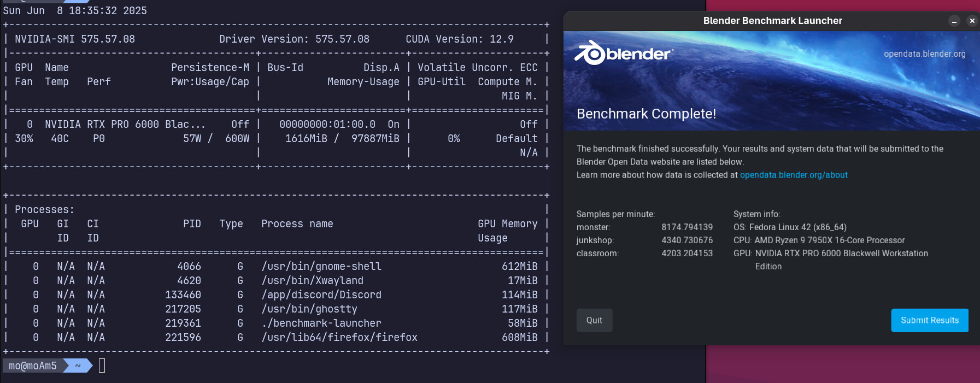Close the Blender Benchmark Launcher window
Viewport: 980px width, 383px height.
click(x=972, y=21)
